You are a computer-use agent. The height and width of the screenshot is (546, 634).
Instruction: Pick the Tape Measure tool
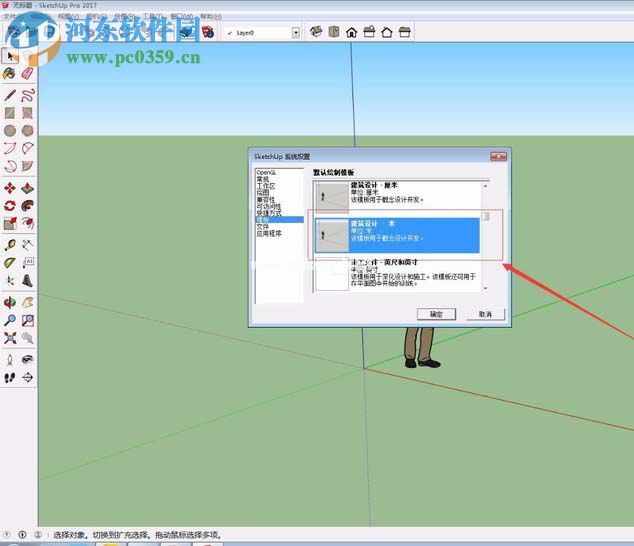(x=9, y=244)
